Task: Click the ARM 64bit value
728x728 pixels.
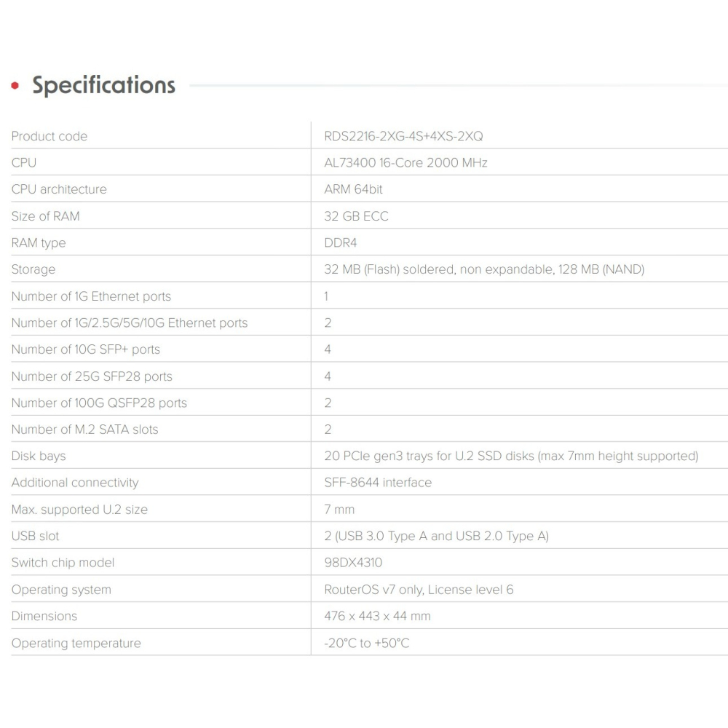Action: [x=353, y=189]
